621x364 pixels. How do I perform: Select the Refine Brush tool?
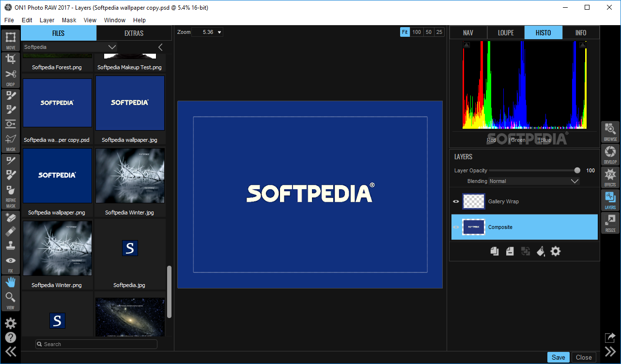[x=11, y=161]
